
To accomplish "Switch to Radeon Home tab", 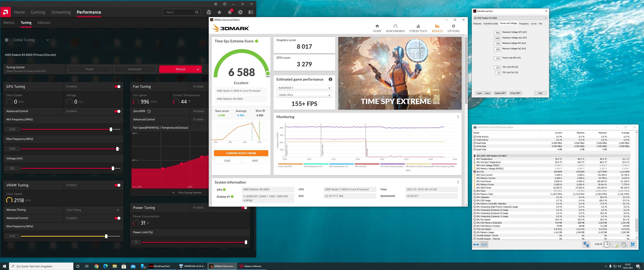I will tap(19, 12).
